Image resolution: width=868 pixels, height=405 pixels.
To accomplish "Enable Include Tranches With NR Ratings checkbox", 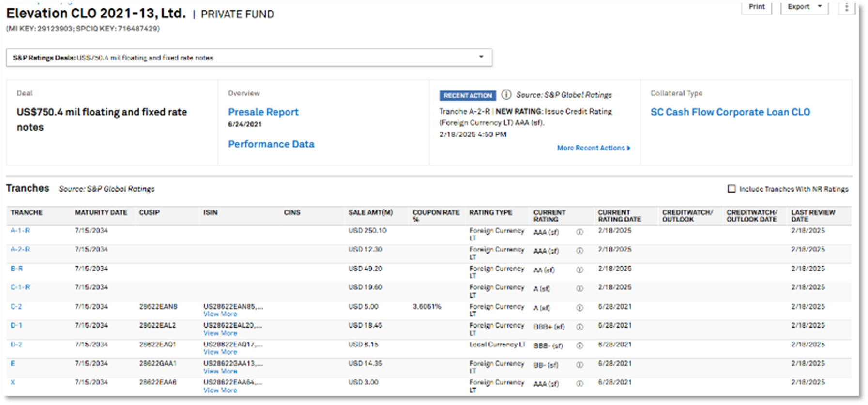I will (x=731, y=189).
